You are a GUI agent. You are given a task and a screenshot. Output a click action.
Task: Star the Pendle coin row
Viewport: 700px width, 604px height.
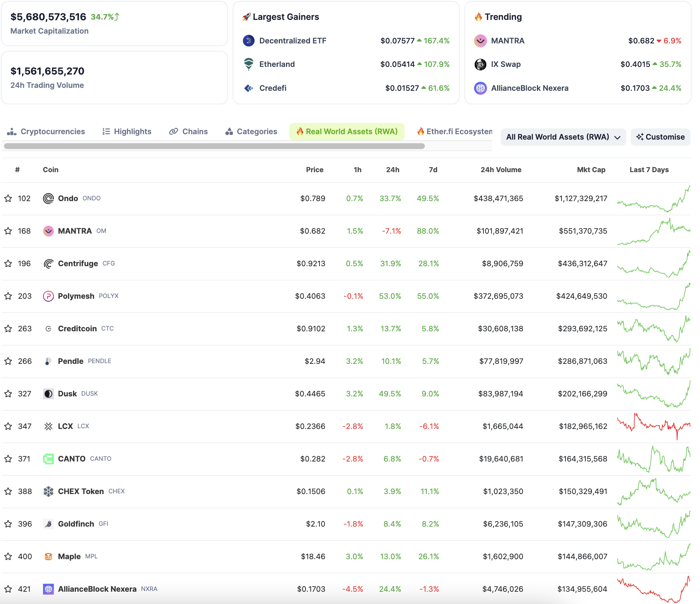[8, 361]
